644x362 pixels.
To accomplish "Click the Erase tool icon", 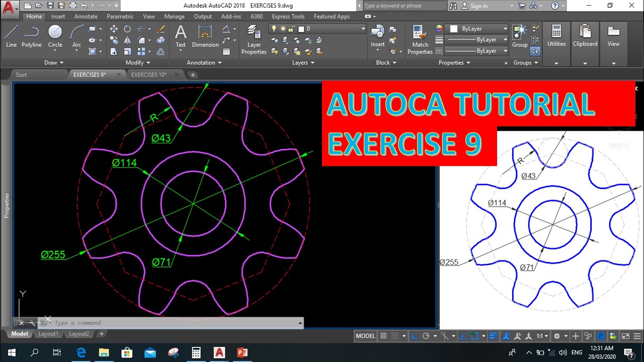I will click(161, 29).
